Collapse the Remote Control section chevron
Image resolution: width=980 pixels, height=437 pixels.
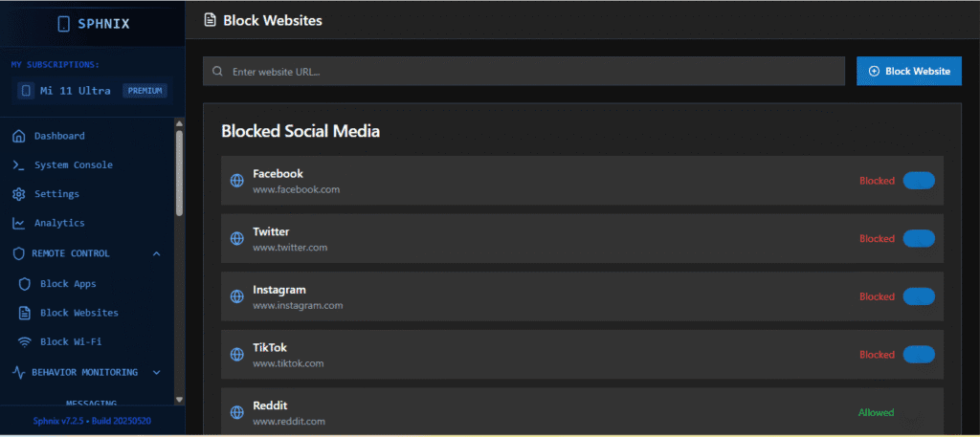tap(156, 253)
